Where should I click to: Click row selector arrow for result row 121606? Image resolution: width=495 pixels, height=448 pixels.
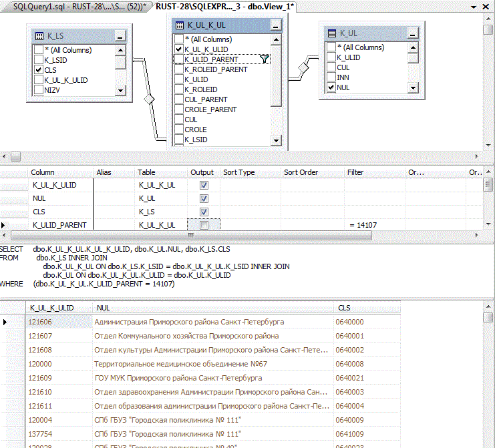pos(5,322)
